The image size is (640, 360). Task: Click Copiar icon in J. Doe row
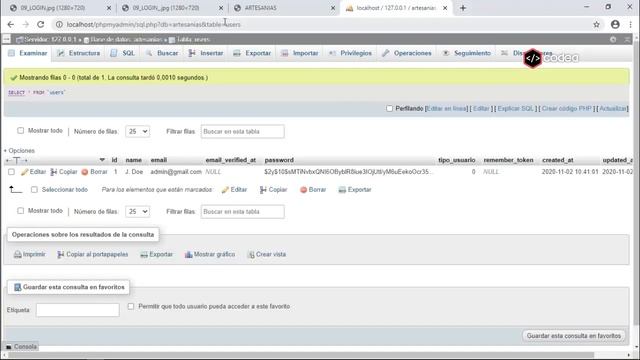pyautogui.click(x=53, y=172)
